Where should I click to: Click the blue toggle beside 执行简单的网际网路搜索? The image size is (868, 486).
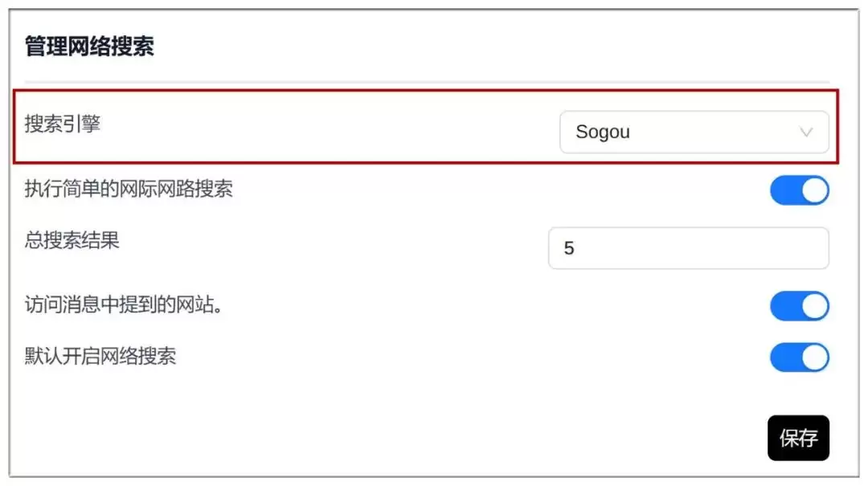(799, 190)
